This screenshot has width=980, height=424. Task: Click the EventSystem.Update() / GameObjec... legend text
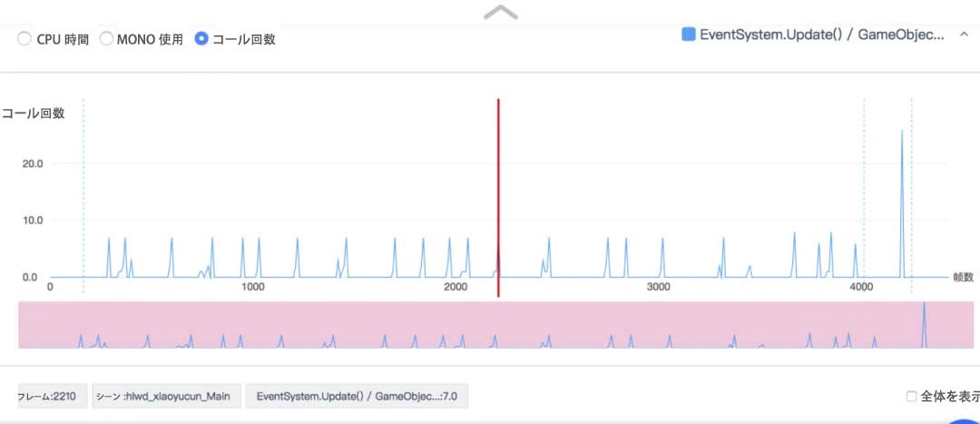[x=822, y=35]
